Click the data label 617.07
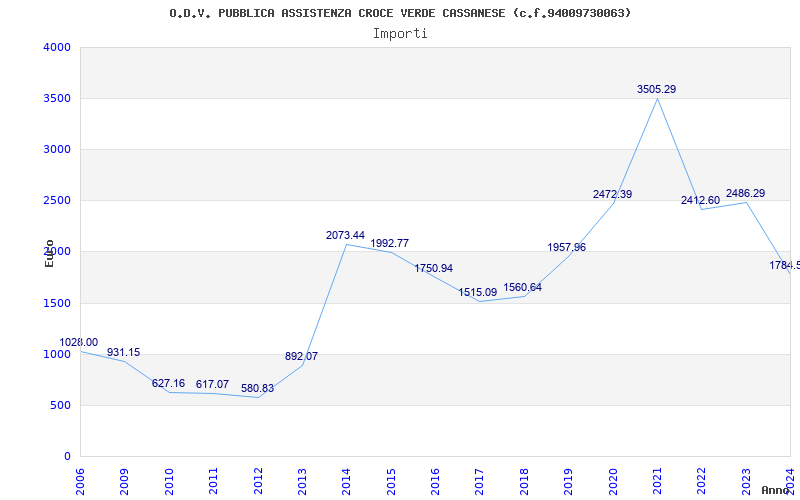 click(212, 384)
